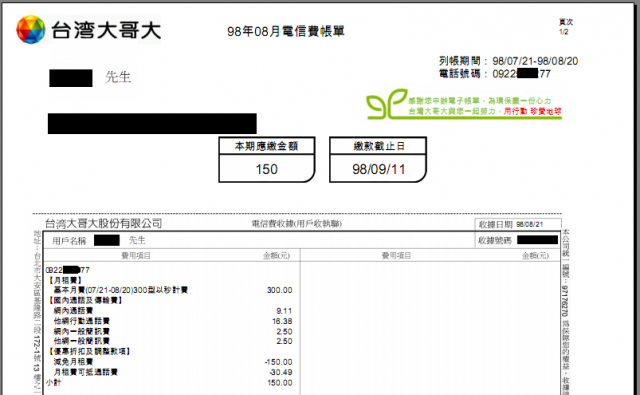Image resolution: width=640 pixels, height=395 pixels.
Task: Click the 收據日期 98/08/21 field
Action: 518,224
